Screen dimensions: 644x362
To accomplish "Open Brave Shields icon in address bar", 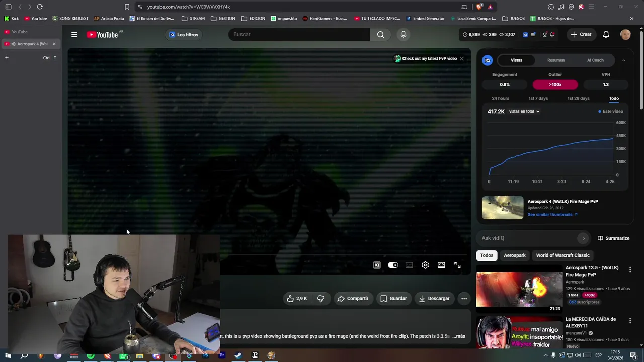I will [479, 7].
